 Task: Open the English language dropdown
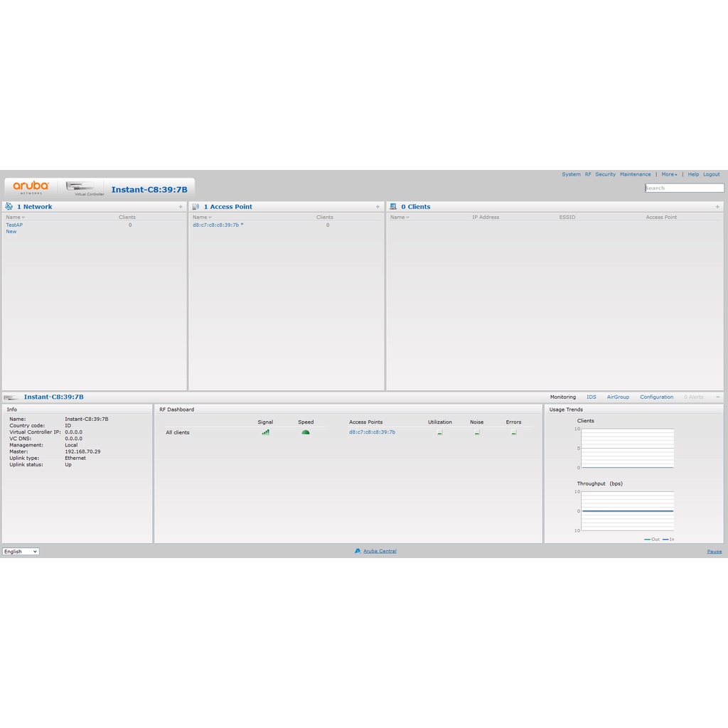[21, 552]
